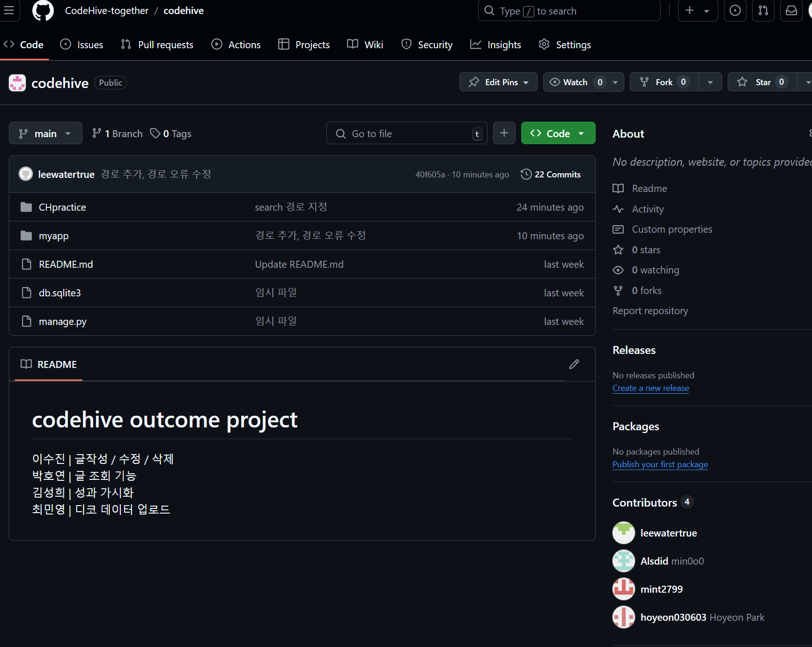812x647 pixels.
Task: Click the add file plus button
Action: point(504,133)
